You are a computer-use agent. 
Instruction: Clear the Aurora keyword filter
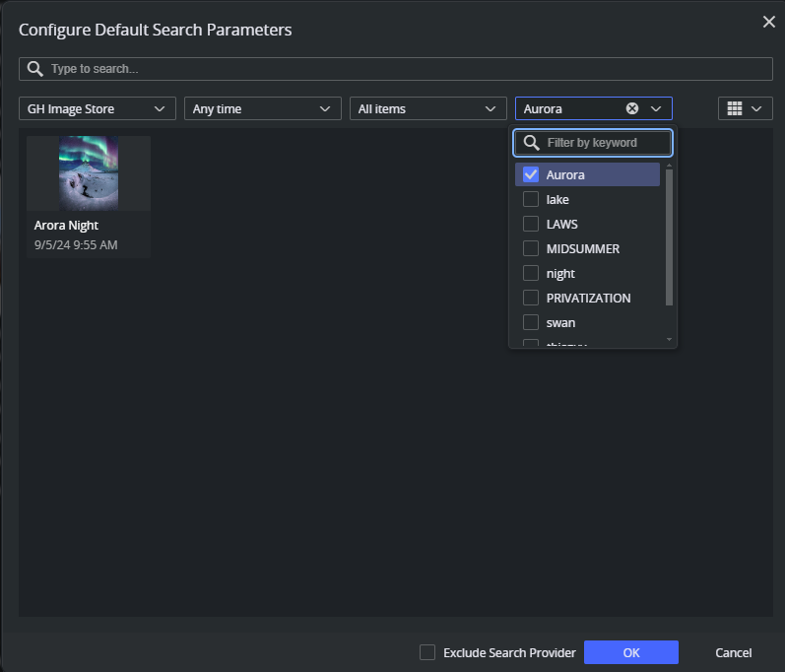[632, 108]
